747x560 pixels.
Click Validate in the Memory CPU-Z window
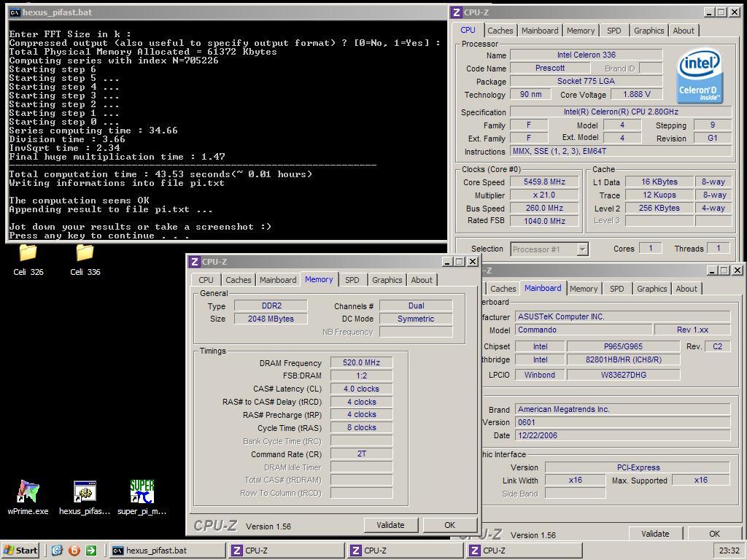(391, 525)
